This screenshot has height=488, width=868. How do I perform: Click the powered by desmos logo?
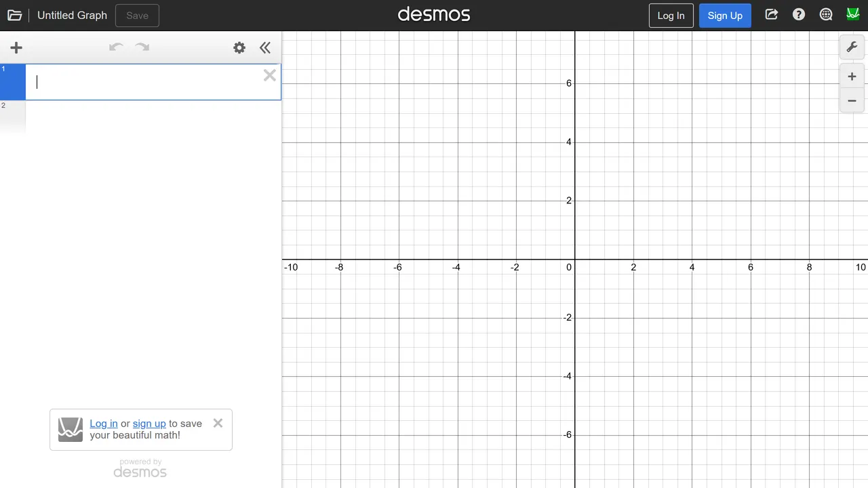click(140, 468)
